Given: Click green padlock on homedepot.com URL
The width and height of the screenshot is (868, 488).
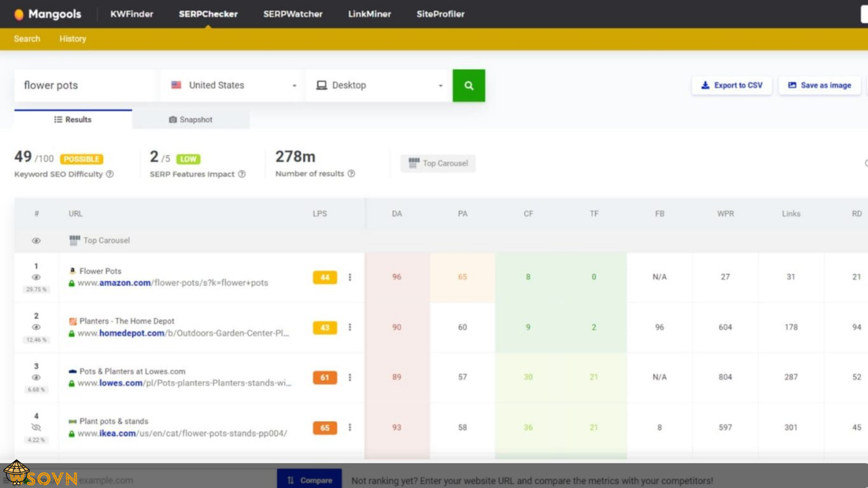Looking at the screenshot, I should [72, 333].
